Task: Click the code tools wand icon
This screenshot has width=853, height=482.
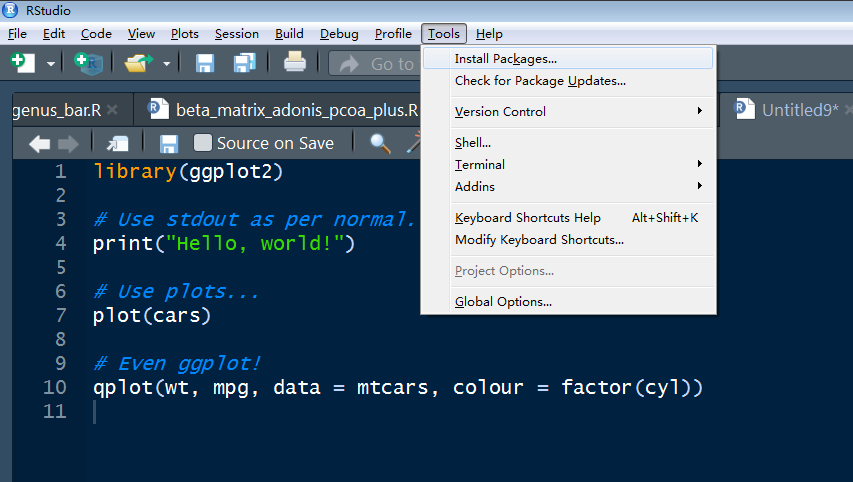Action: [414, 142]
